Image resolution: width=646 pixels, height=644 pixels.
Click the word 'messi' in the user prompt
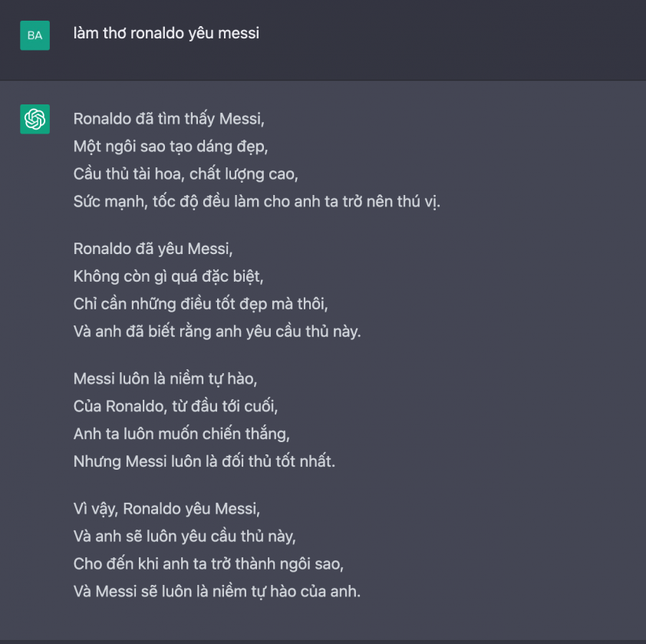[x=239, y=34]
